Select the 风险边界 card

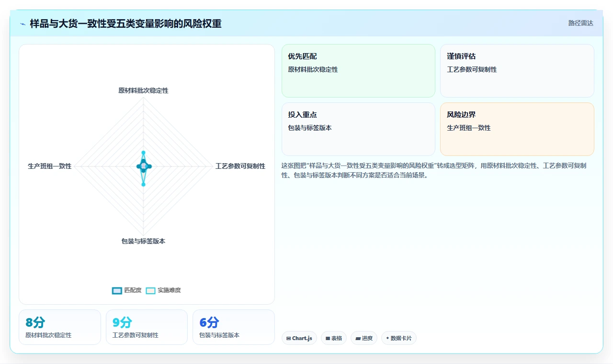coord(517,129)
